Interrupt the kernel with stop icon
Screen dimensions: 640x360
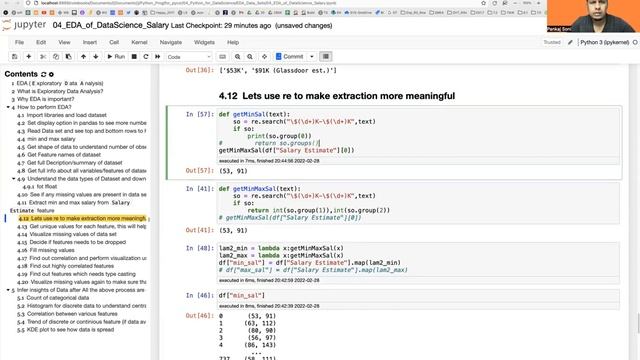tap(134, 57)
